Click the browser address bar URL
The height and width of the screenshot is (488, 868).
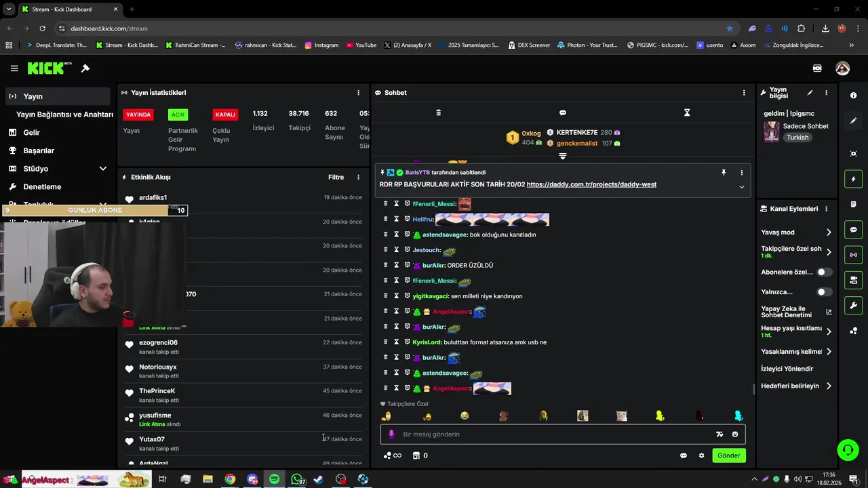tap(108, 28)
